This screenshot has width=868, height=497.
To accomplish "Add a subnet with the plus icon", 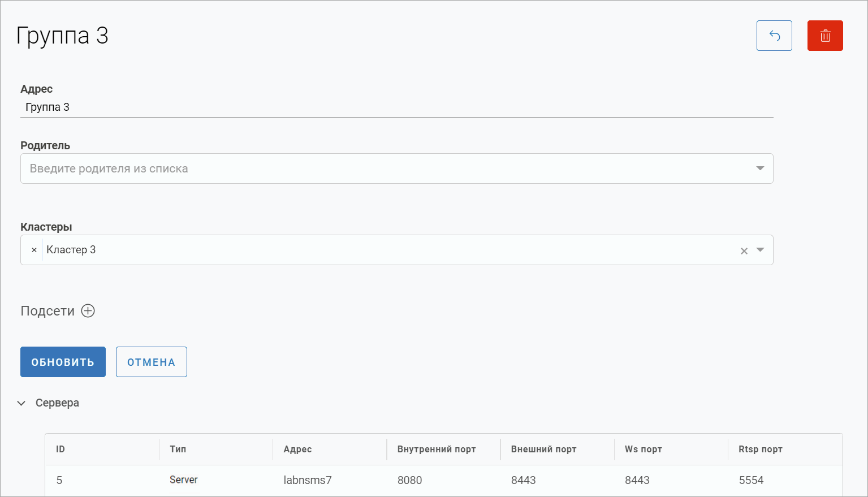I will click(88, 311).
